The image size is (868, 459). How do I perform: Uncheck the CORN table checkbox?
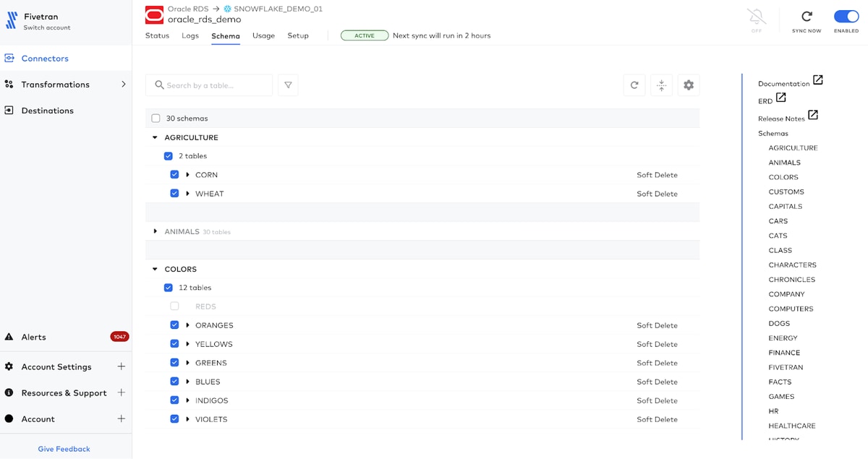tap(174, 175)
